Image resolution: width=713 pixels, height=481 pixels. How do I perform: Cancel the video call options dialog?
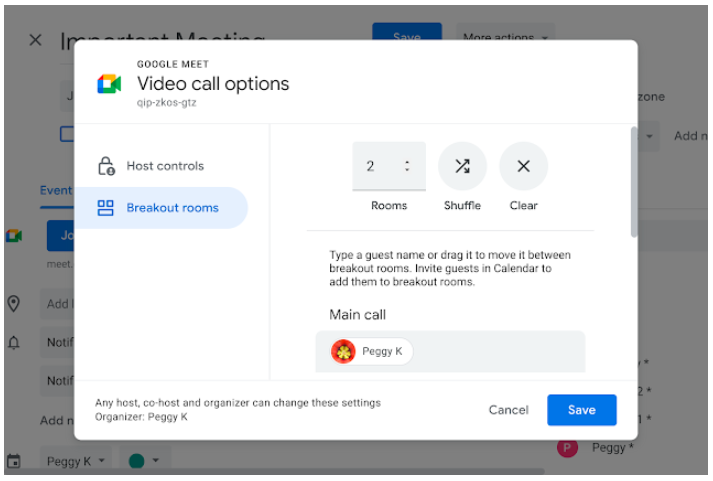tap(508, 410)
